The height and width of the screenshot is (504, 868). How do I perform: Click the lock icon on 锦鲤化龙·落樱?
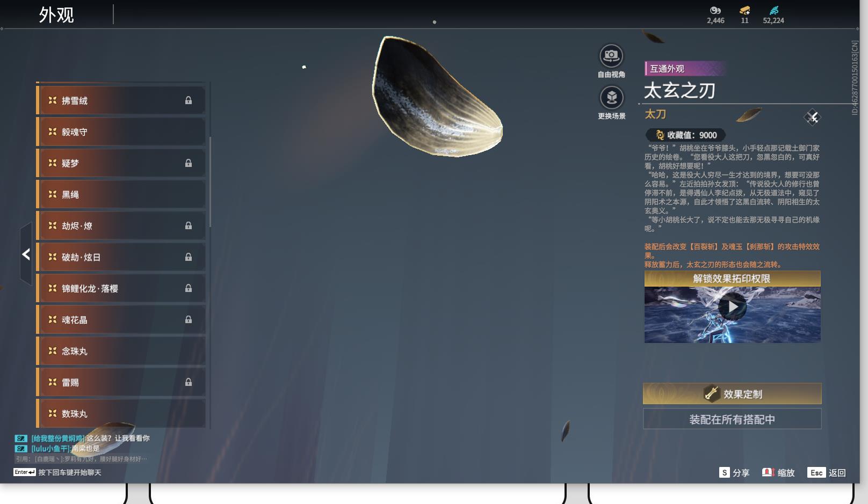pyautogui.click(x=189, y=288)
